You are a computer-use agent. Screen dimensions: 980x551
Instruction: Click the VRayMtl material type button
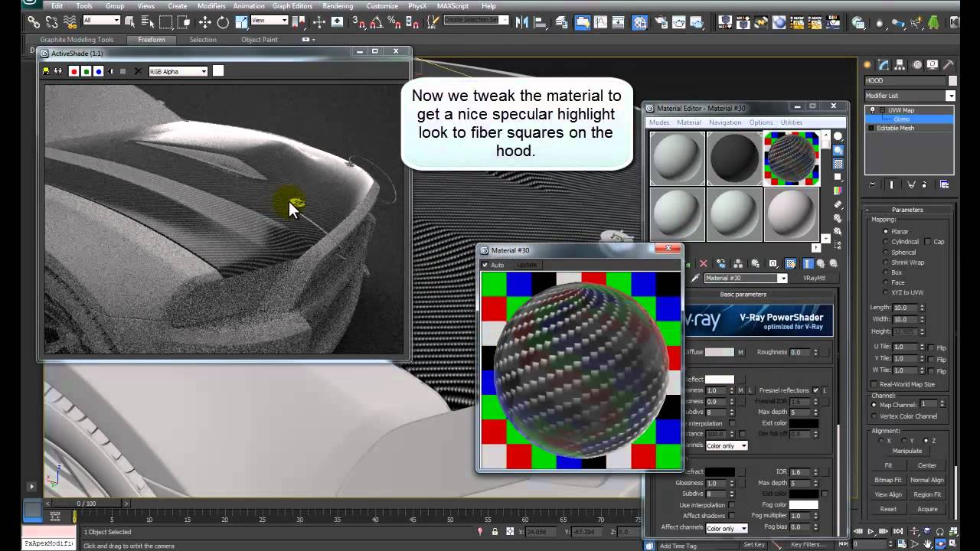pyautogui.click(x=814, y=278)
